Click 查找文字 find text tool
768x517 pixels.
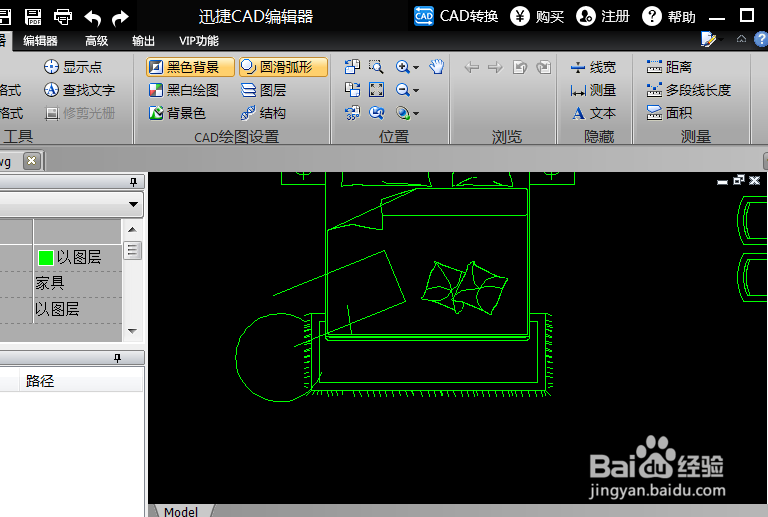tap(79, 90)
